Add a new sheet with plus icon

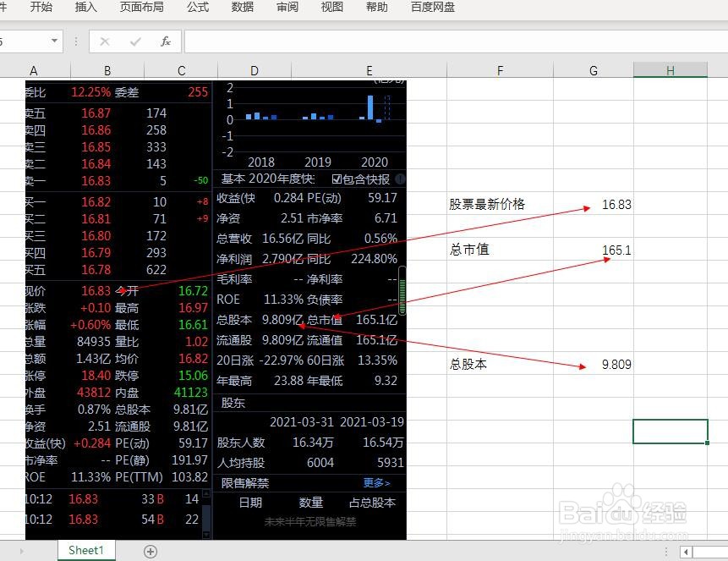coord(150,552)
